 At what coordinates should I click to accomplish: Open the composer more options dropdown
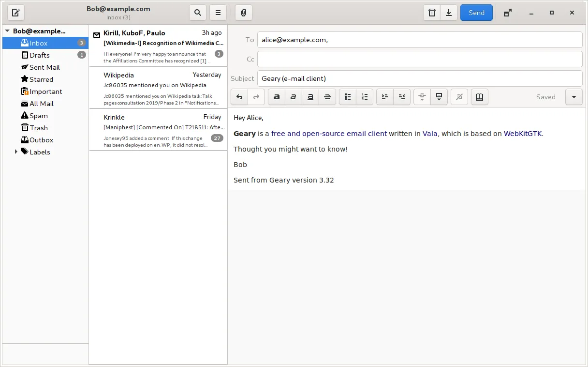573,97
